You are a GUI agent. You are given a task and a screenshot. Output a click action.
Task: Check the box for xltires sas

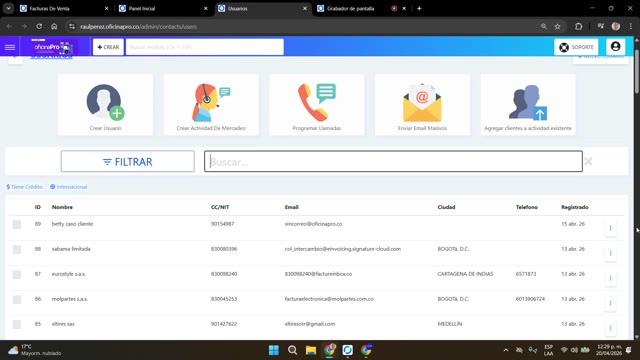point(17,324)
